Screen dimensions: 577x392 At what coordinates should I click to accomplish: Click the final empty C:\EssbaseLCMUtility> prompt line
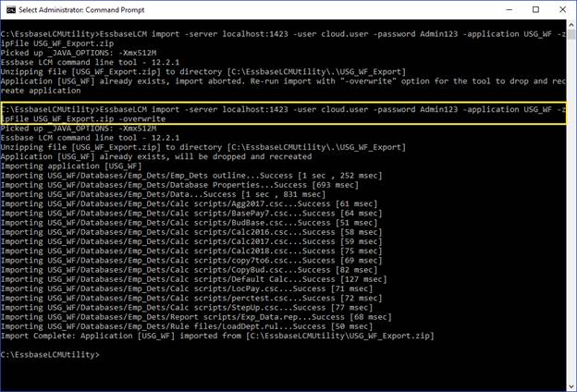point(50,354)
